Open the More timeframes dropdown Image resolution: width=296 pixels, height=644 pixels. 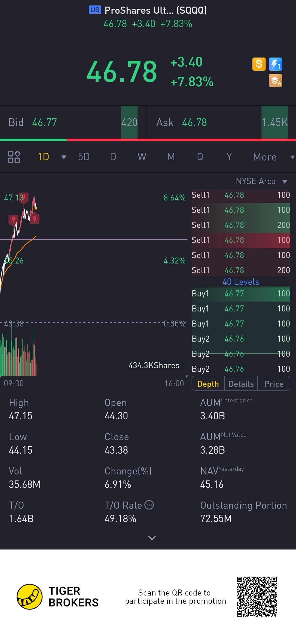click(x=274, y=157)
